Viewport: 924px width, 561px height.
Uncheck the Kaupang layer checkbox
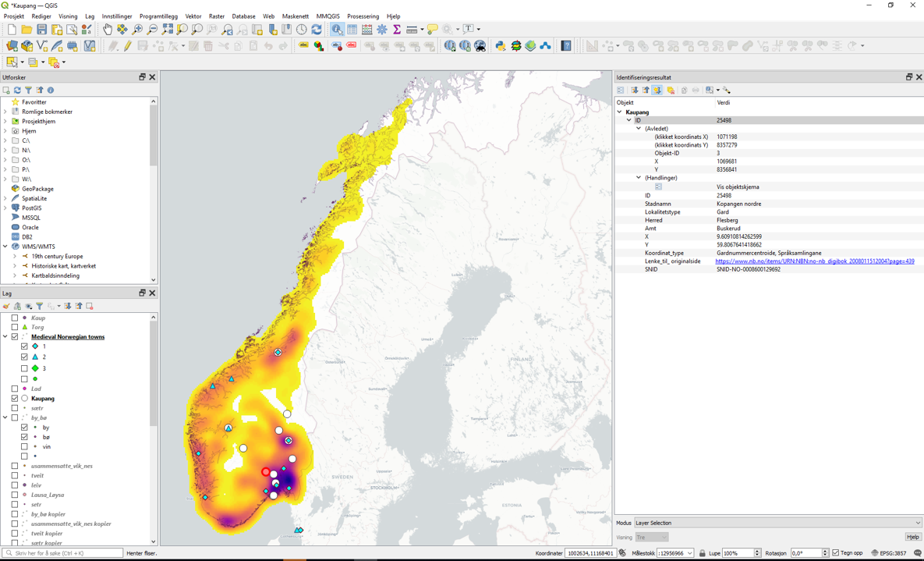pos(15,399)
